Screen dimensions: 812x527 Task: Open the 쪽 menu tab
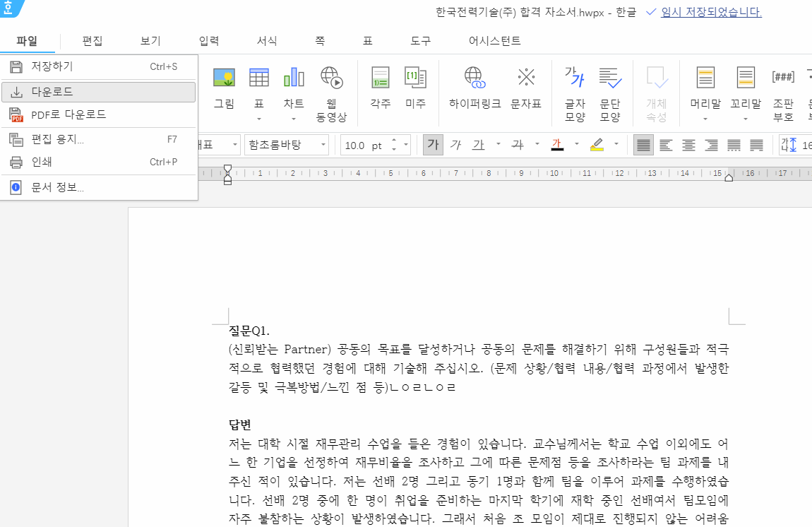point(320,41)
